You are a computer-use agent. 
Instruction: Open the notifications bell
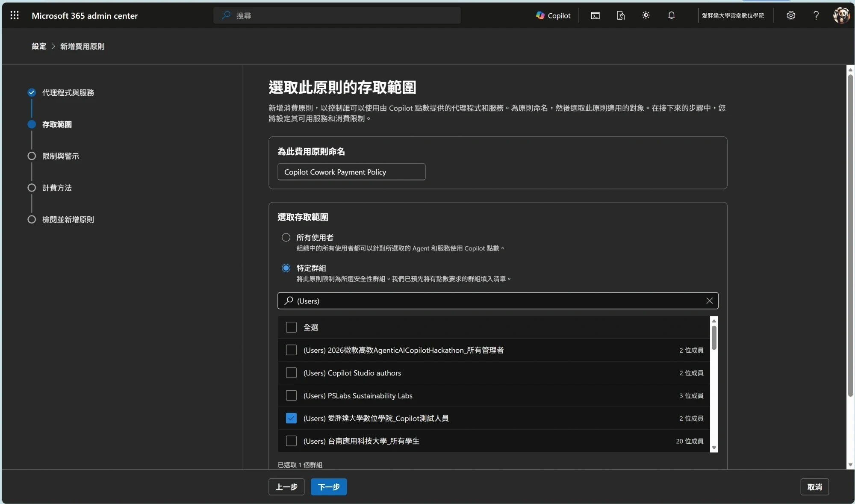click(x=671, y=15)
